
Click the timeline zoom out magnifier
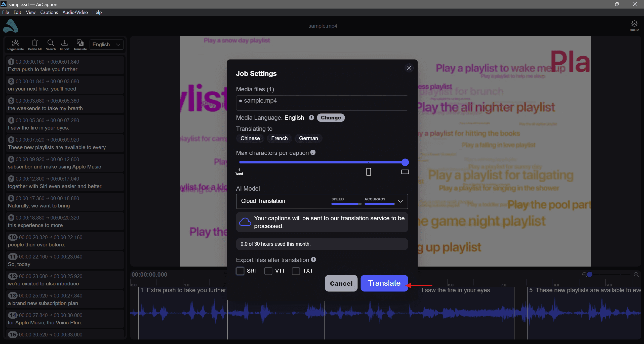(x=584, y=275)
